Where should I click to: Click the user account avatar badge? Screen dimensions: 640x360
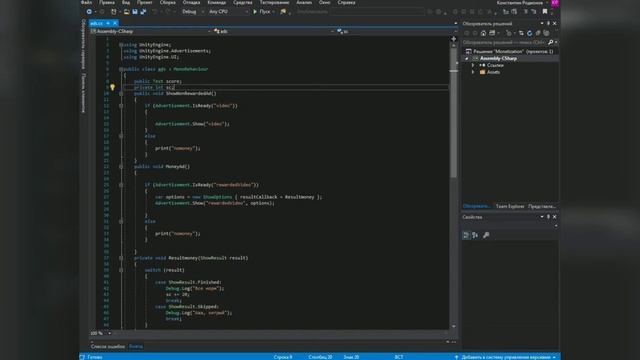pos(555,3)
